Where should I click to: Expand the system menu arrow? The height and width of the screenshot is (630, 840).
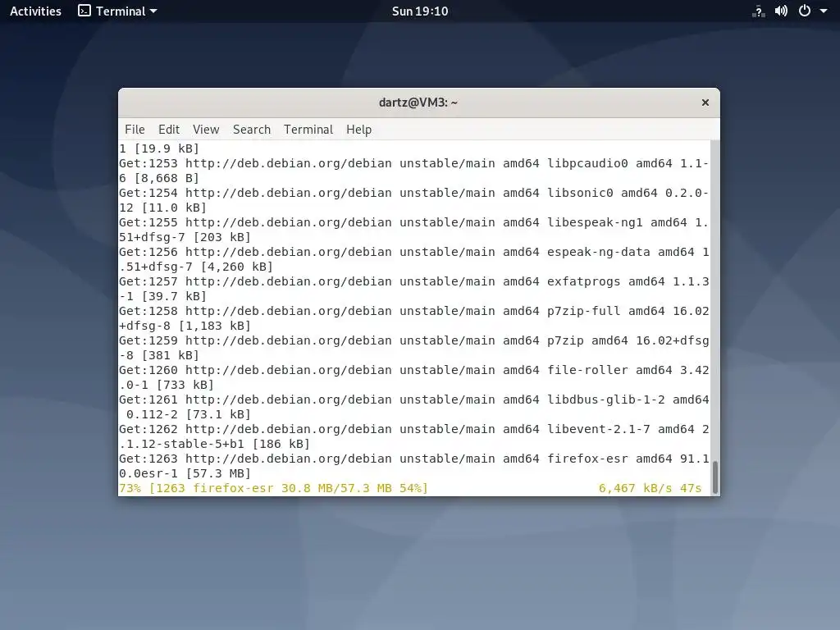pyautogui.click(x=824, y=11)
